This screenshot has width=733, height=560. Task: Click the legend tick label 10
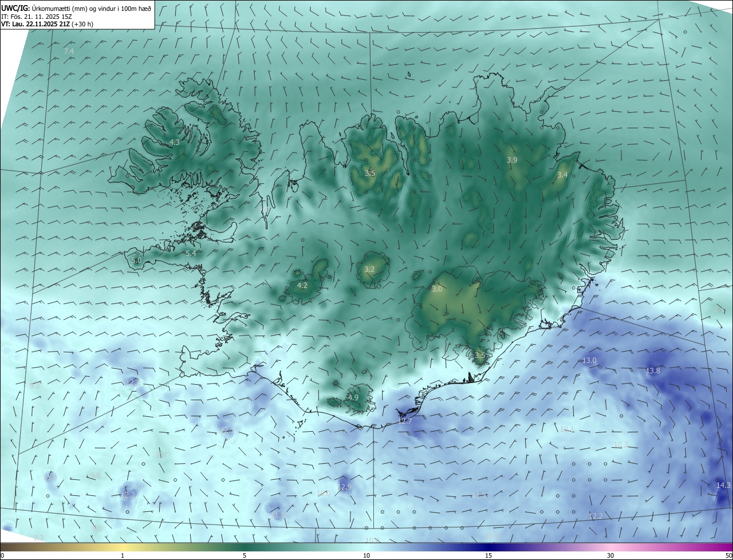click(366, 555)
